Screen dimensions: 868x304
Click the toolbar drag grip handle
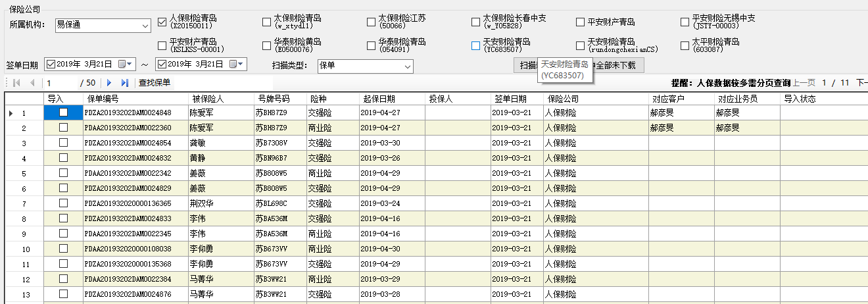pos(6,83)
